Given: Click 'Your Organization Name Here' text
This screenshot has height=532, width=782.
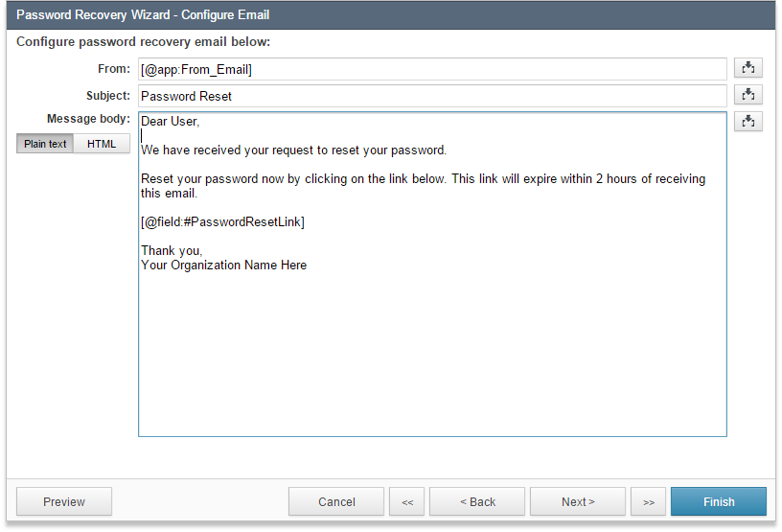Looking at the screenshot, I should (223, 265).
